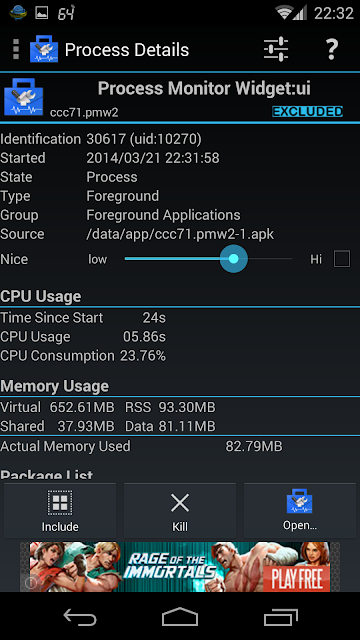Open the app via toolbox icon
This screenshot has width=360, height=640.
coord(300,501)
